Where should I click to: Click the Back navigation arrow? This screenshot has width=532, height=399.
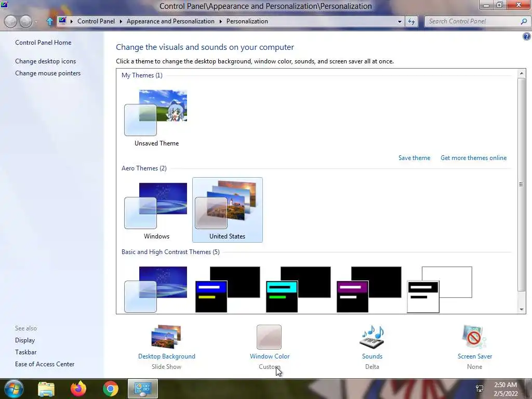tap(10, 21)
